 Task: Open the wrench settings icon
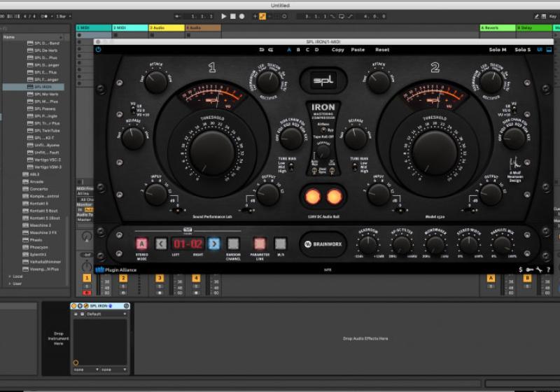(x=539, y=270)
